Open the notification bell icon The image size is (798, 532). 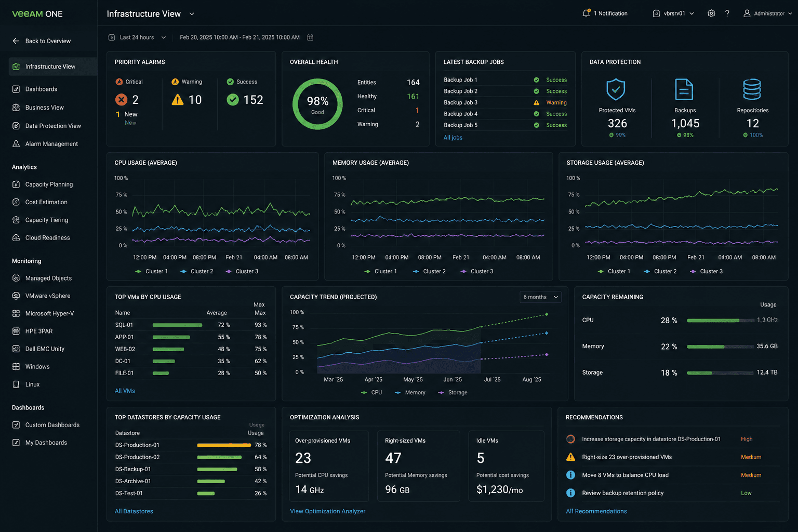click(x=586, y=14)
